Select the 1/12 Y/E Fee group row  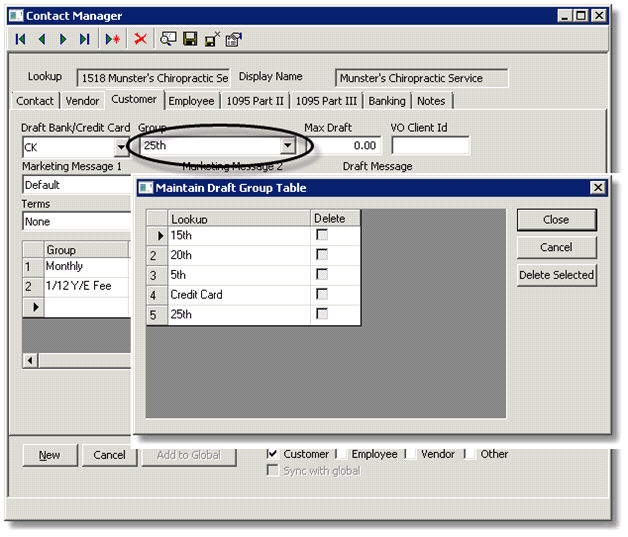87,286
